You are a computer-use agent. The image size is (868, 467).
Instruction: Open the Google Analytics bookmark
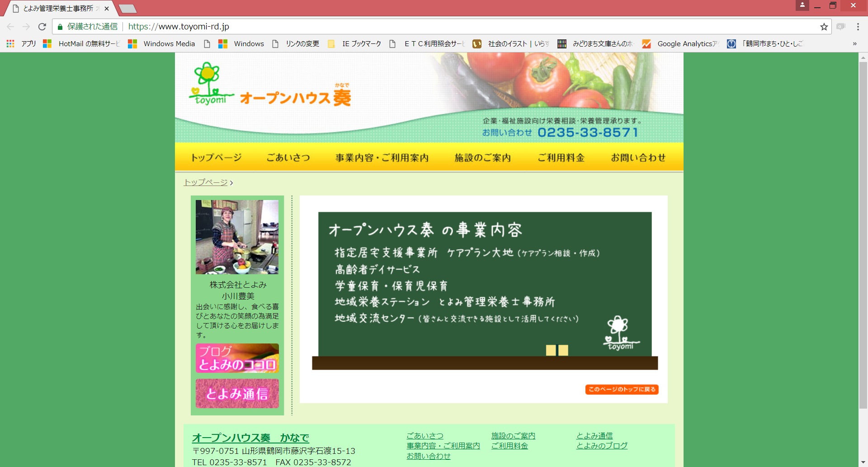(680, 43)
